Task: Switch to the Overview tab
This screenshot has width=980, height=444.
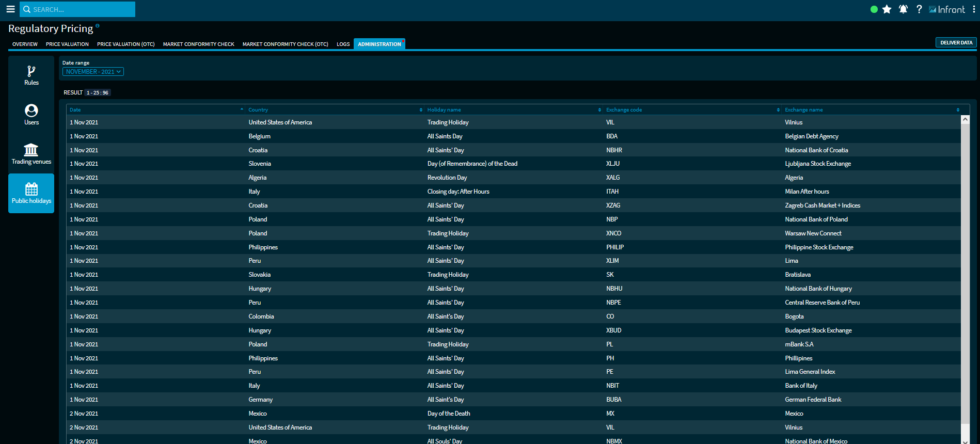Action: coord(25,44)
